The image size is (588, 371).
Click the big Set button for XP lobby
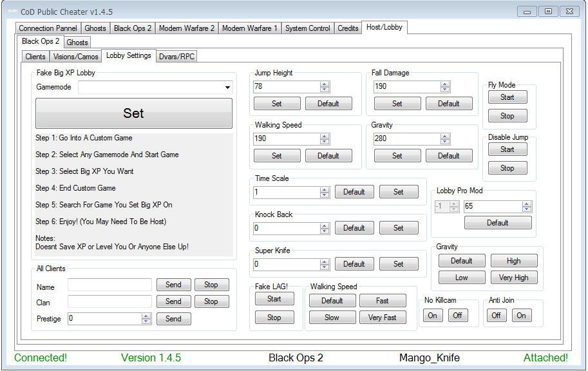click(134, 113)
